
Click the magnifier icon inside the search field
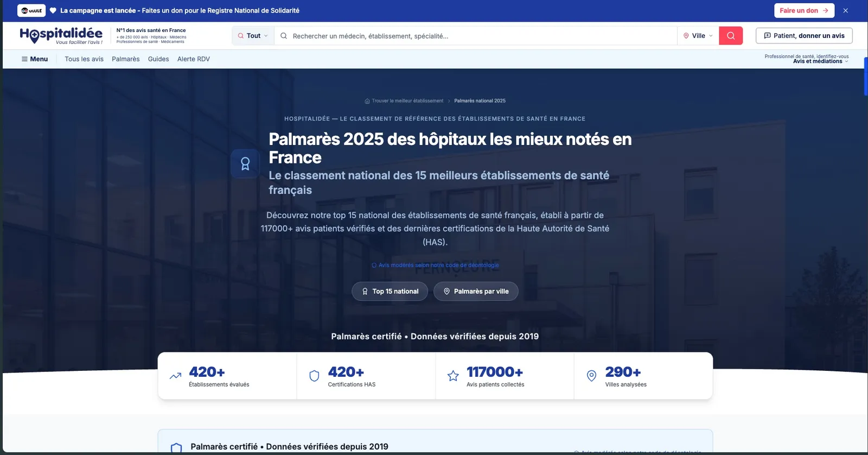click(283, 36)
